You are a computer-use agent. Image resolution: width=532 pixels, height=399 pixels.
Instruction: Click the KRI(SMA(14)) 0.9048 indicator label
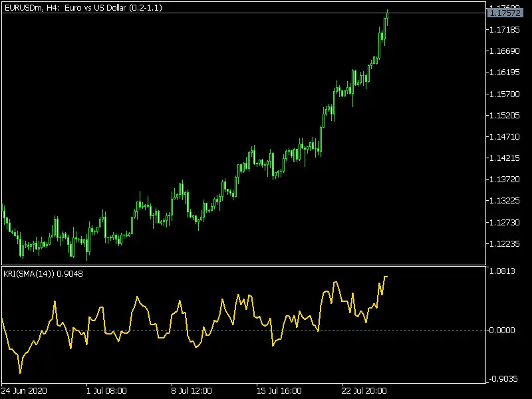43,273
